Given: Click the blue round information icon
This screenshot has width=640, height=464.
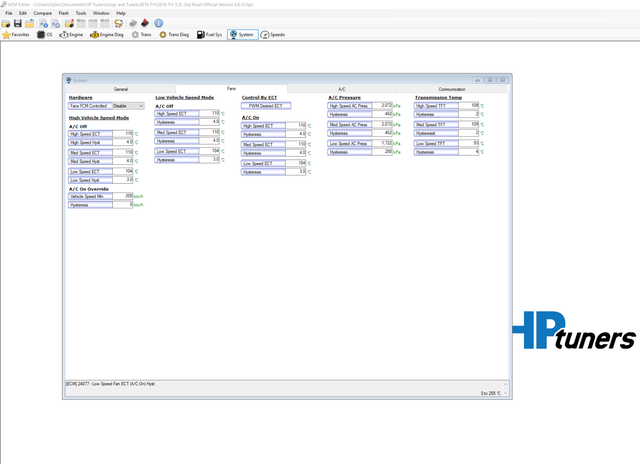Looking at the screenshot, I should (159, 23).
